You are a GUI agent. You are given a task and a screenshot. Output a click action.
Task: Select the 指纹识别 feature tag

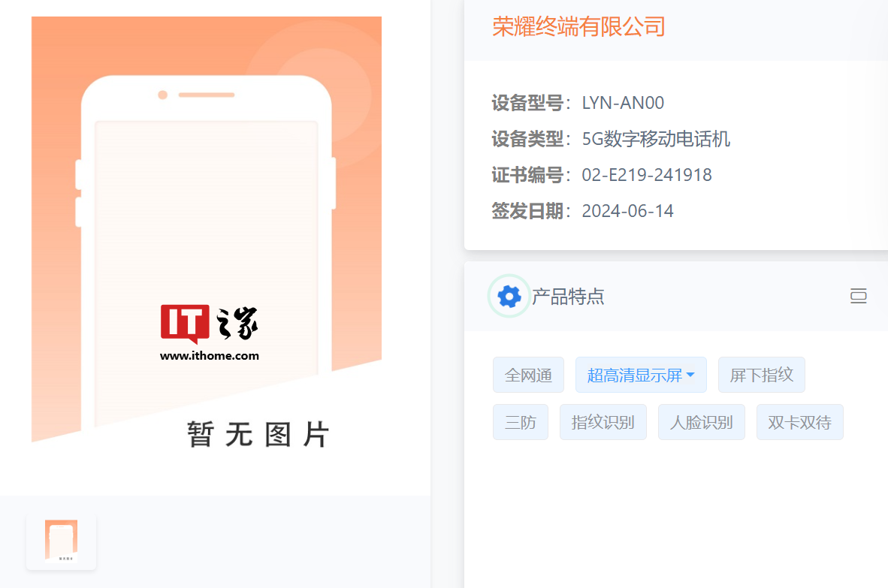pos(603,422)
